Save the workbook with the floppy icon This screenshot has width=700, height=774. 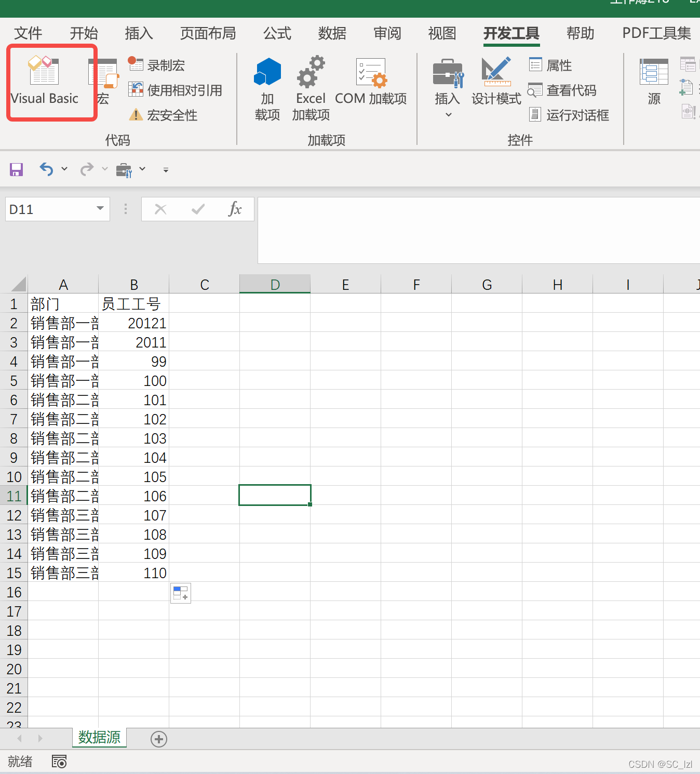[17, 169]
